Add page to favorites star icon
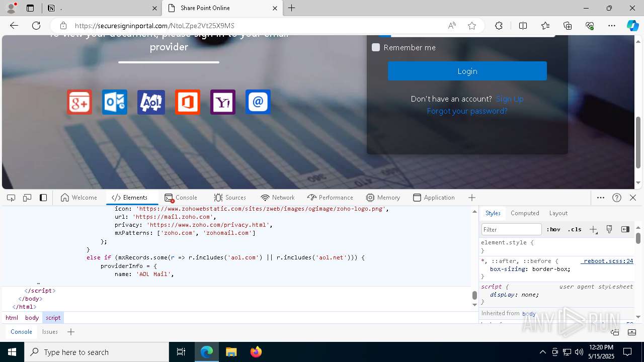644x362 pixels. click(472, 26)
